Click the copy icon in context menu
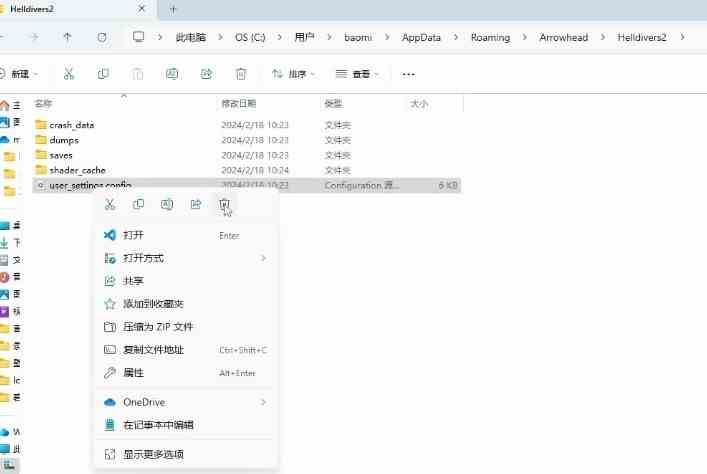Screen dimensions: 707x474 [x=138, y=204]
